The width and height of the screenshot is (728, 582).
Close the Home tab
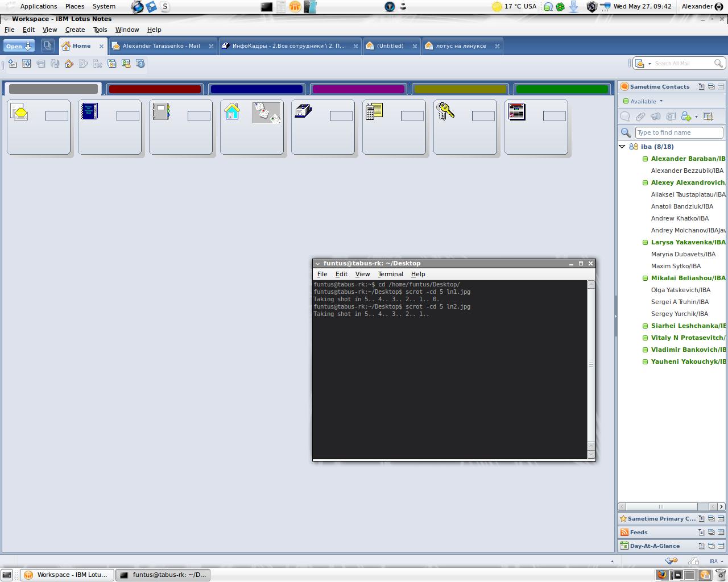coord(102,46)
